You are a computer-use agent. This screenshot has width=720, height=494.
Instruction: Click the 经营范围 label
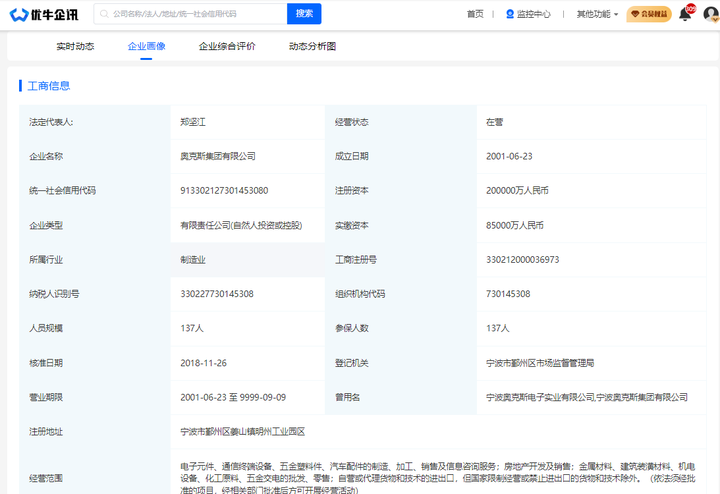pos(46,478)
